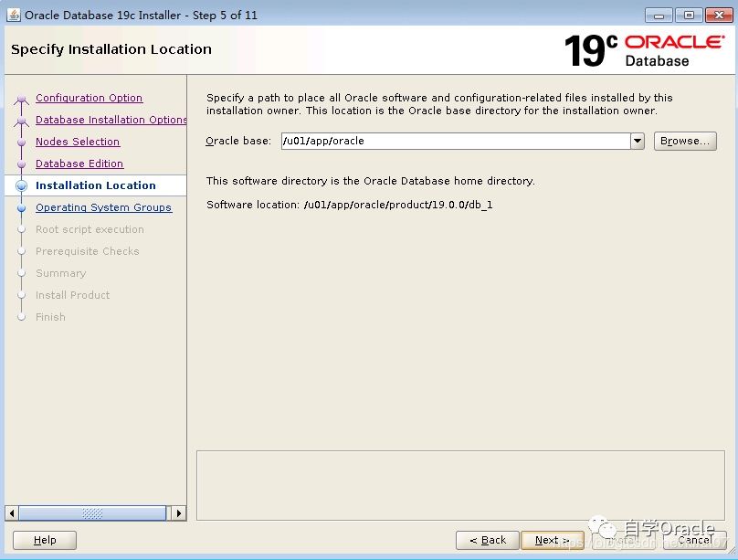Screen dimensions: 738x560
Task: Click the horizontal scrollbar thumb in sidebar
Action: point(91,513)
